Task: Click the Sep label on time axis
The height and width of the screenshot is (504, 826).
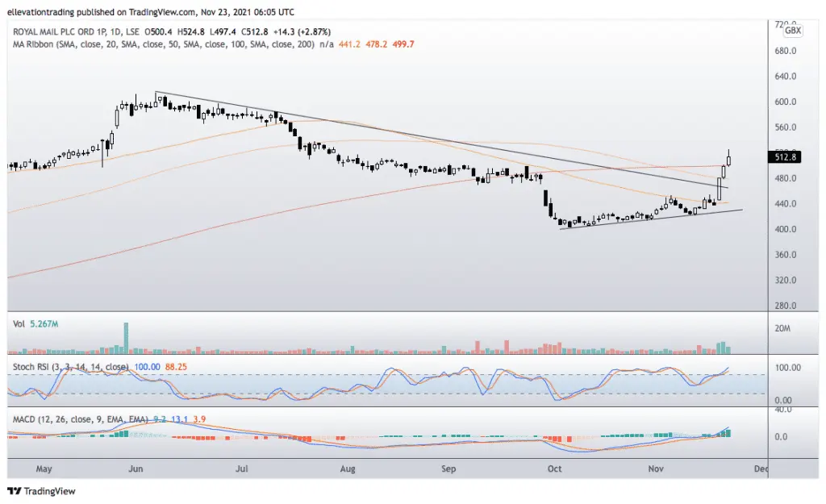Action: (448, 469)
